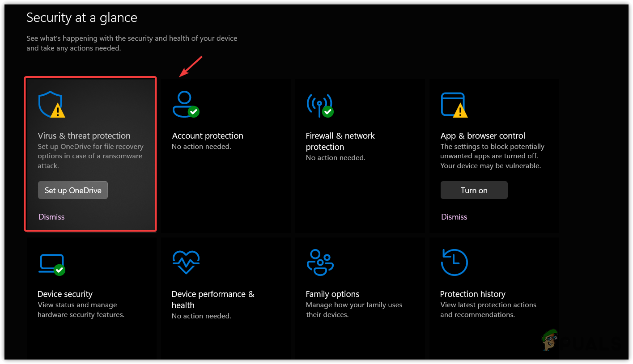
Task: Open the Device security title
Action: (x=65, y=294)
